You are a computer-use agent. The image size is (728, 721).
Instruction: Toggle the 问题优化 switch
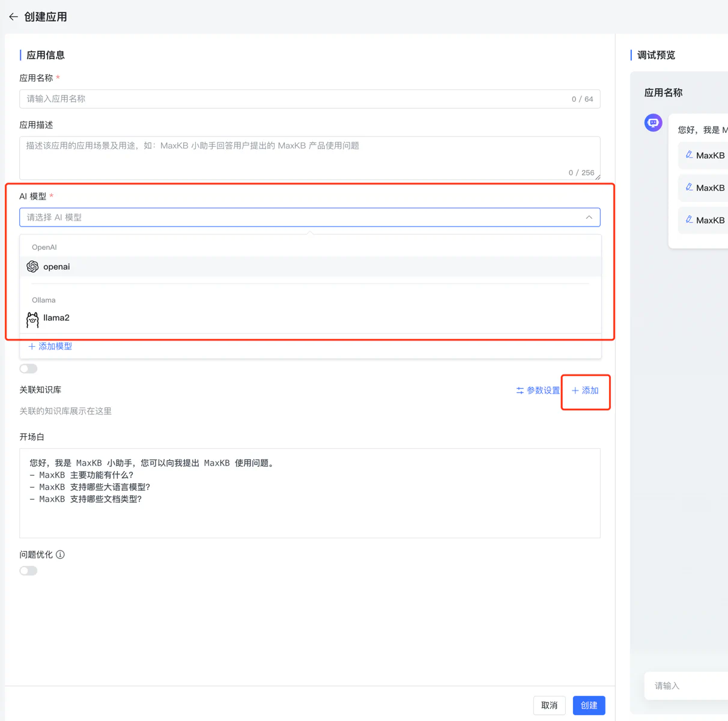tap(28, 571)
